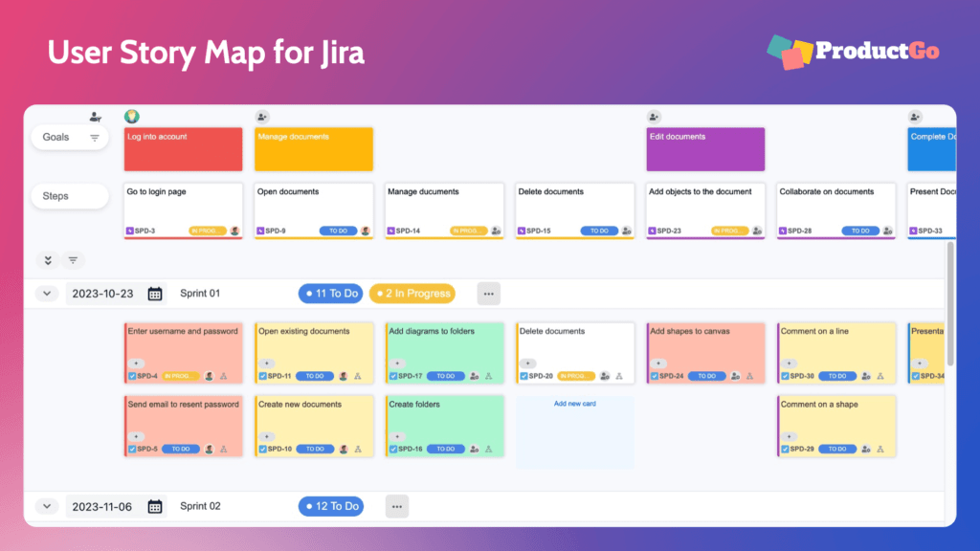Open calendar picker for Sprint 01 date
This screenshot has width=980, height=551.
(155, 294)
